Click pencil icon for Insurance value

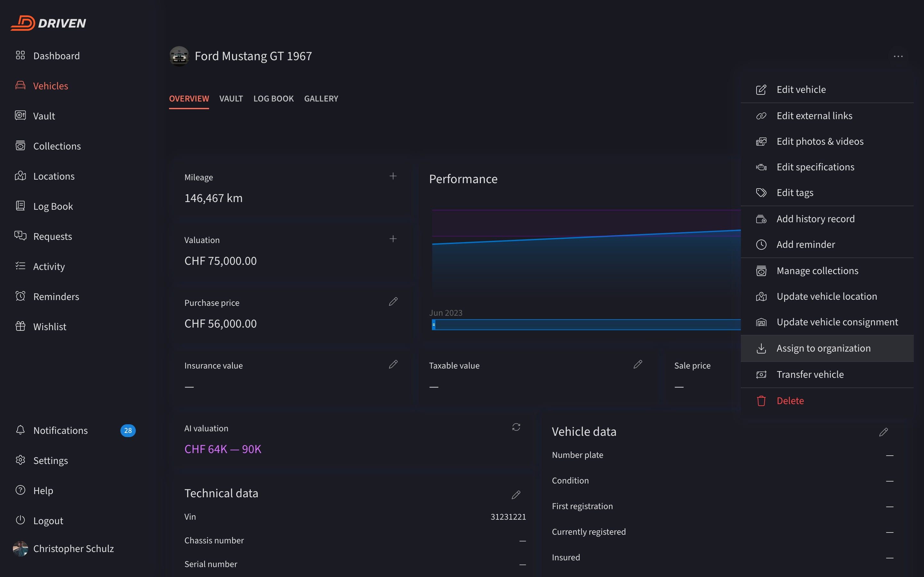(x=393, y=364)
